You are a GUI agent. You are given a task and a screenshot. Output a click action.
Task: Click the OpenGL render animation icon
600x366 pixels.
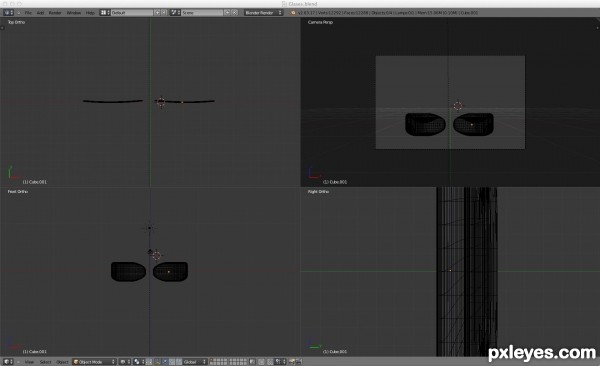pyautogui.click(x=298, y=361)
